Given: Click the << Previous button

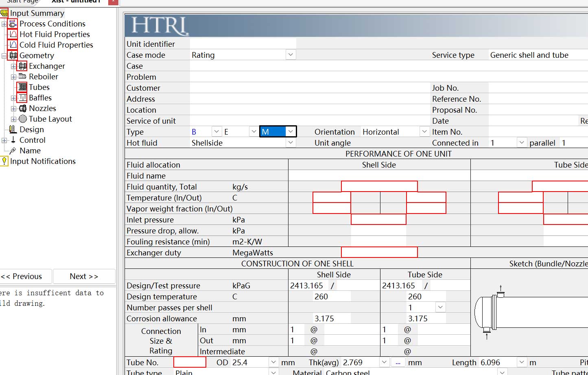Looking at the screenshot, I should [22, 277].
